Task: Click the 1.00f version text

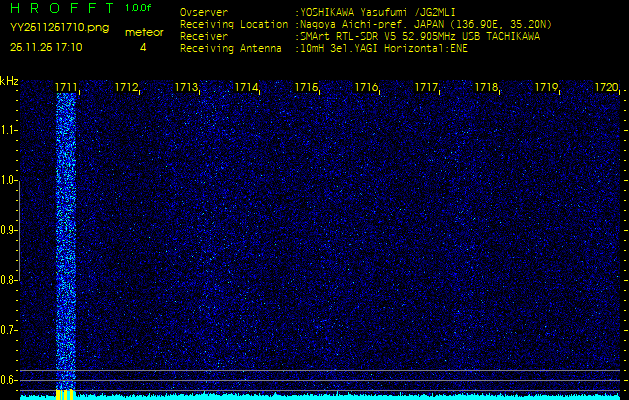Action: click(138, 8)
